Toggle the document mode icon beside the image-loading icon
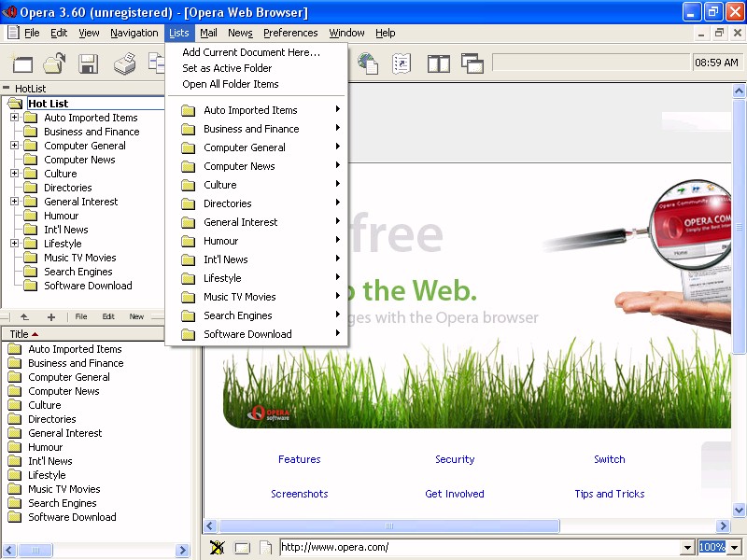The image size is (747, 560). 242,548
